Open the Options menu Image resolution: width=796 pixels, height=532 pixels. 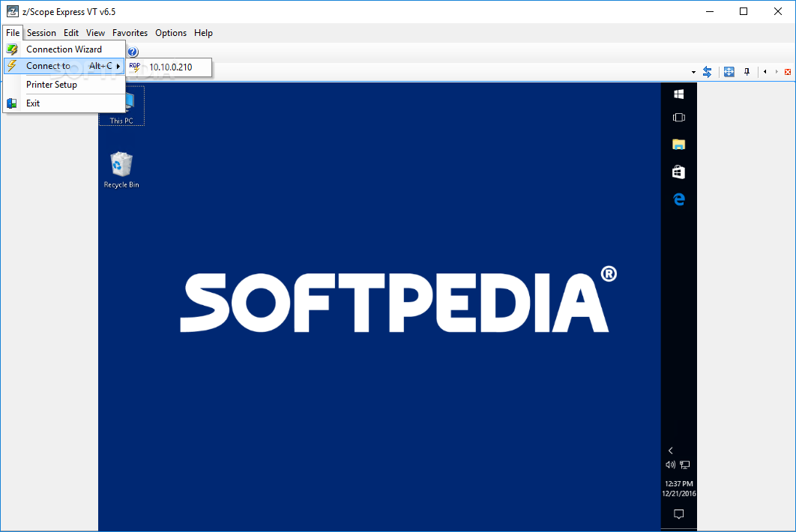pyautogui.click(x=171, y=33)
